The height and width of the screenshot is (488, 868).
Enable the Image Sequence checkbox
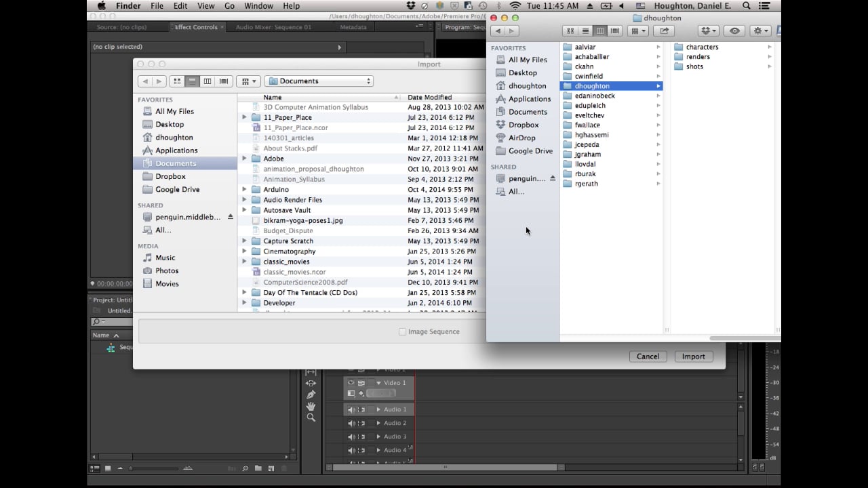point(403,332)
